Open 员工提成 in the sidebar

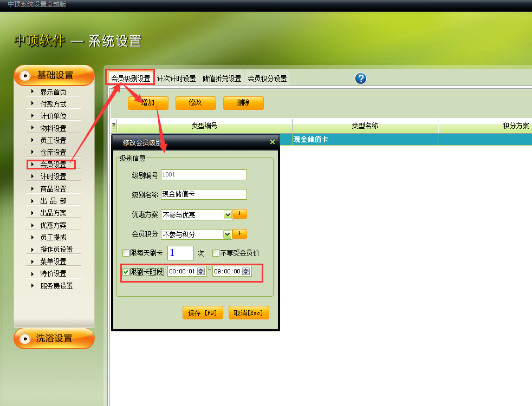(53, 237)
